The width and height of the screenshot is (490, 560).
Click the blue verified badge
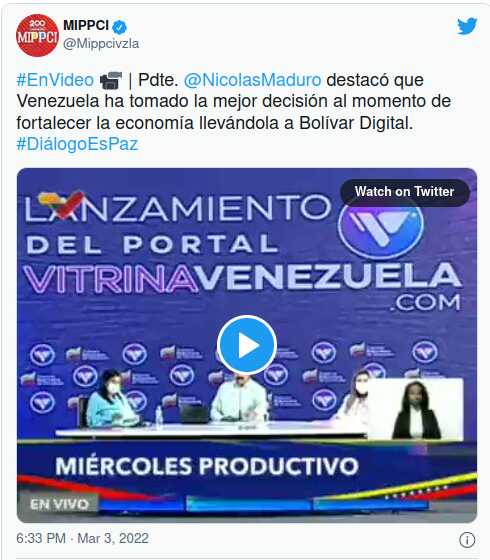coord(120,26)
